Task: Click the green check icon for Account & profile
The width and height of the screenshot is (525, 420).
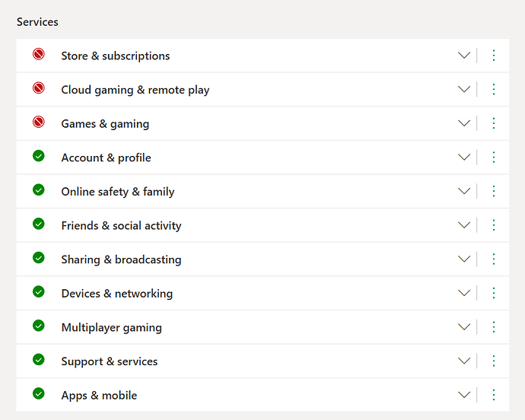Action: 39,156
